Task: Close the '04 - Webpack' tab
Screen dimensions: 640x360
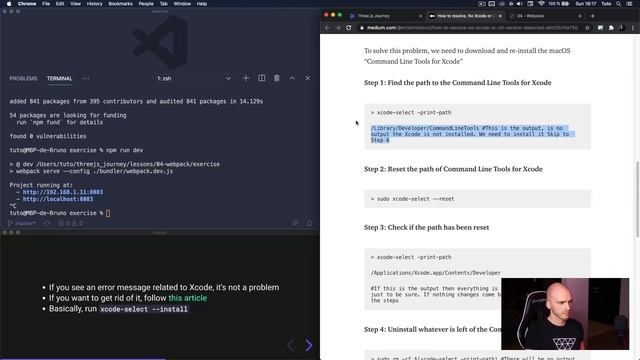Action: click(580, 16)
